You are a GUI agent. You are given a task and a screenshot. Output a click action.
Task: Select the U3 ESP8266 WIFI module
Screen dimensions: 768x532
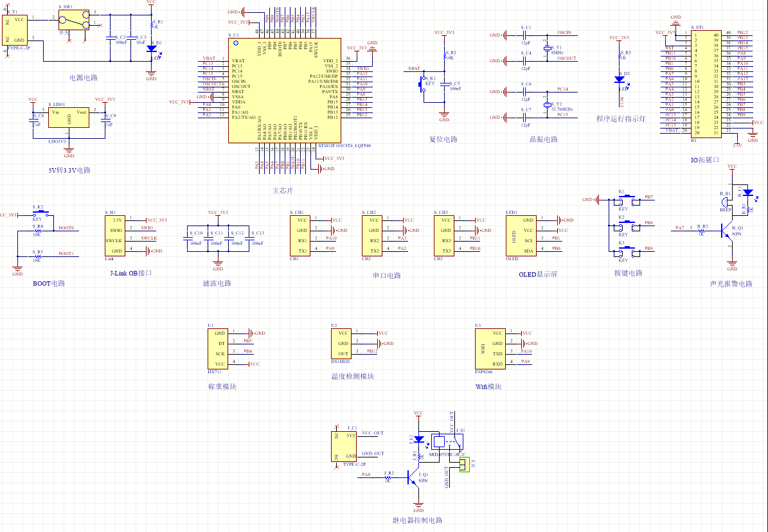(490, 348)
